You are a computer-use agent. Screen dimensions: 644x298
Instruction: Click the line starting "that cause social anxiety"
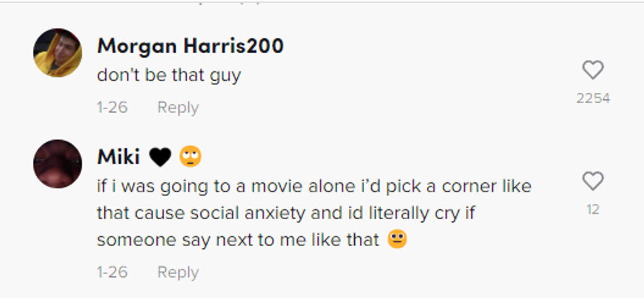click(x=290, y=213)
